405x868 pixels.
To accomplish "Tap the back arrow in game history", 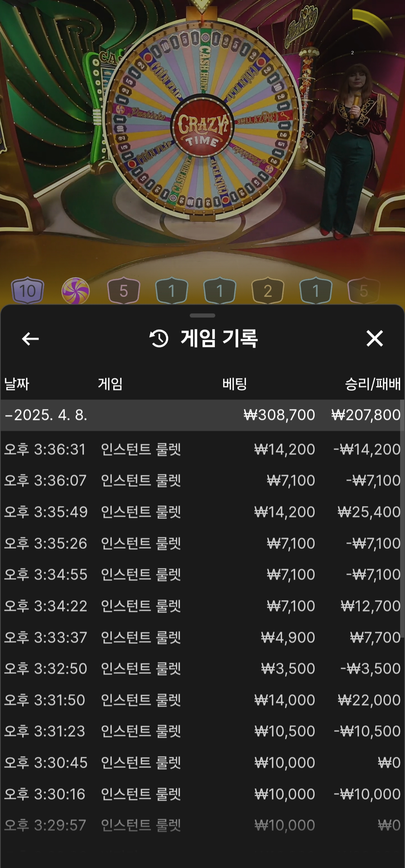I will [30, 339].
